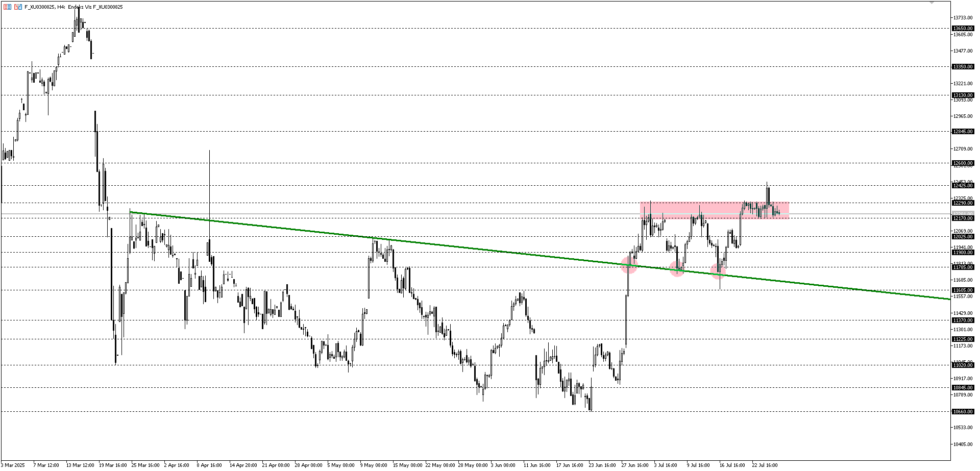
Task: Click the 8 Apr 16:00 time label
Action: click(x=208, y=465)
